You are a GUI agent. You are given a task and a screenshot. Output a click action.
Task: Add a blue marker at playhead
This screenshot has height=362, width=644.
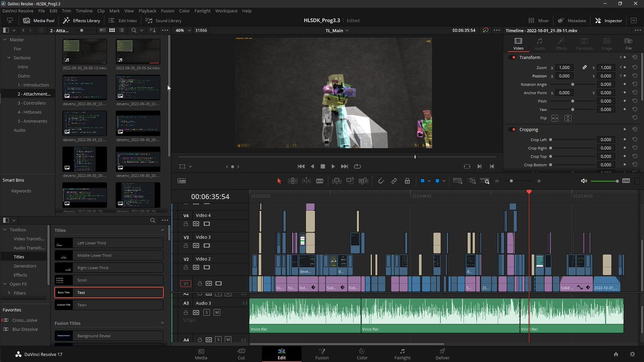437,181
